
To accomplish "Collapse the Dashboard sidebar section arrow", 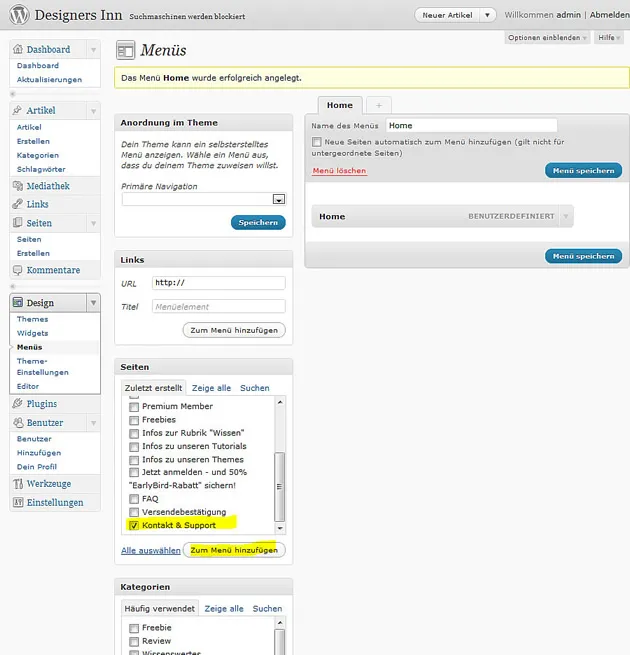I will [93, 50].
